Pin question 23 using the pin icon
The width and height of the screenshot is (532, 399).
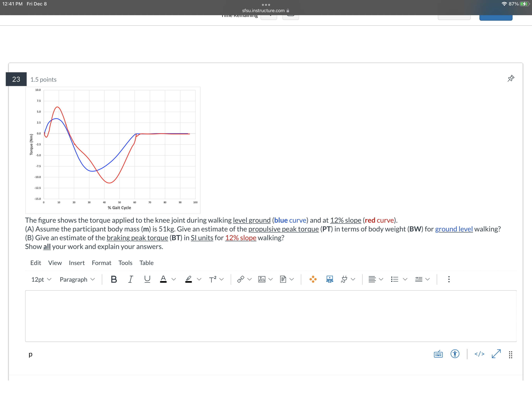click(x=511, y=78)
